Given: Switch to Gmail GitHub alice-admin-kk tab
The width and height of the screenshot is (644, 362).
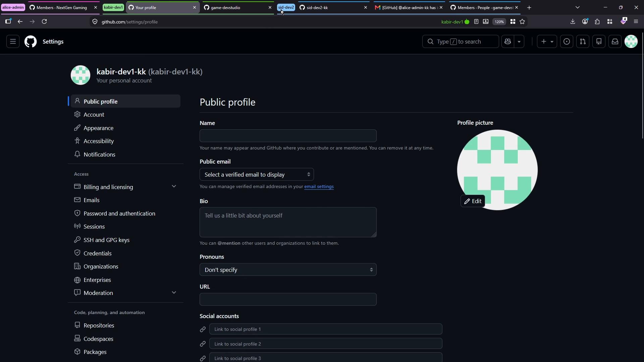Looking at the screenshot, I should (x=409, y=7).
